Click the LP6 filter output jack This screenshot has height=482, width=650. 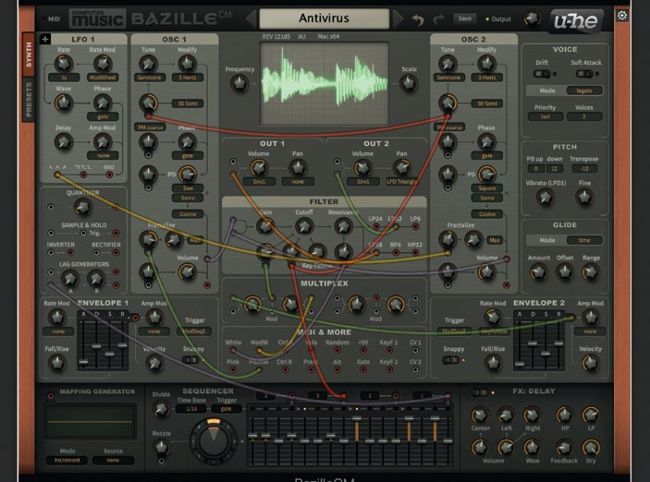point(415,227)
